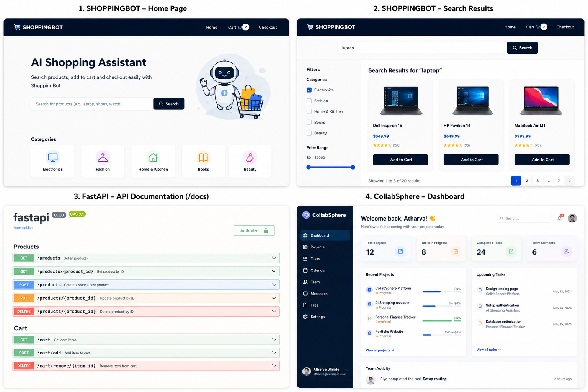Click the AI Shopping Assistant icon in Recent Projects

(369, 304)
